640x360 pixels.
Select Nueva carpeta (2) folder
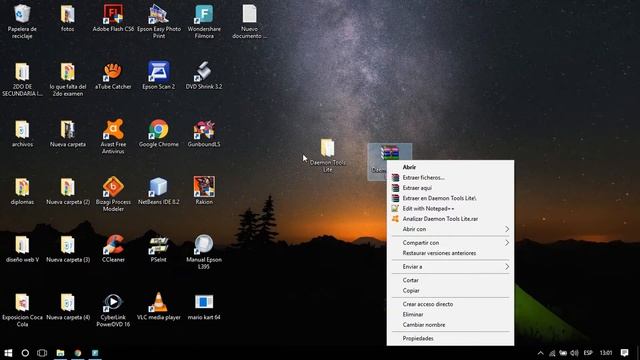pos(67,191)
